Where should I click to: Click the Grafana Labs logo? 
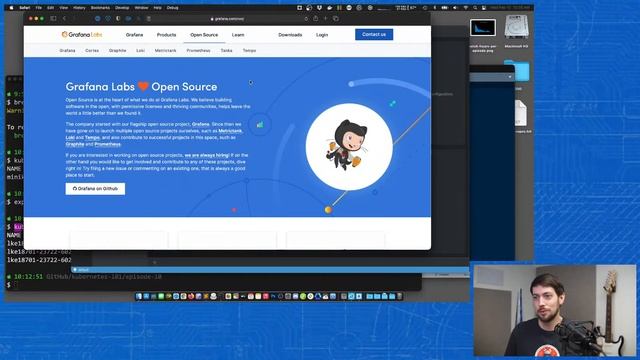(82, 35)
